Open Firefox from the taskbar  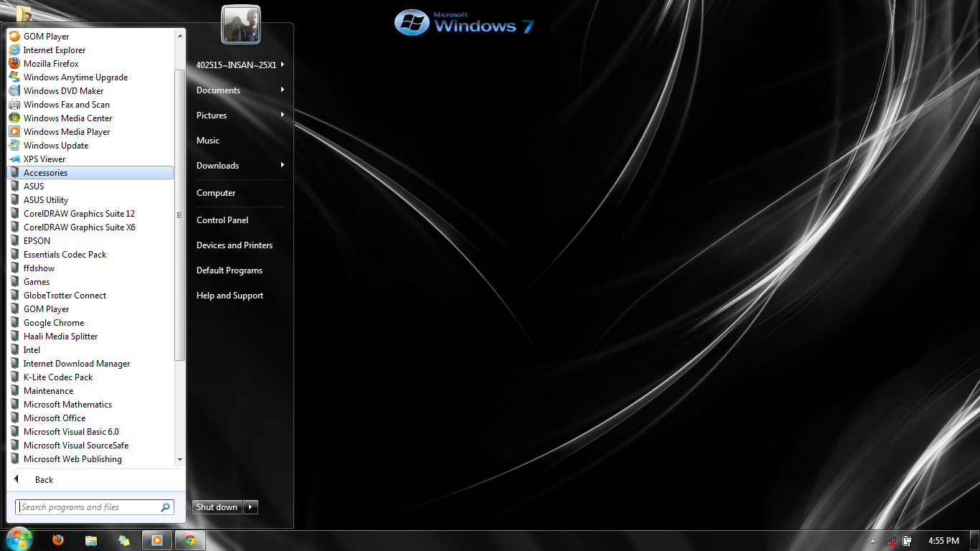[x=58, y=540]
